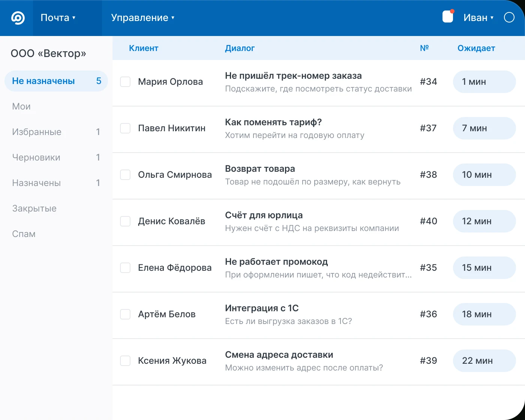Screen dimensions: 525x420
Task: Open the Черновики folder
Action: 56,157
